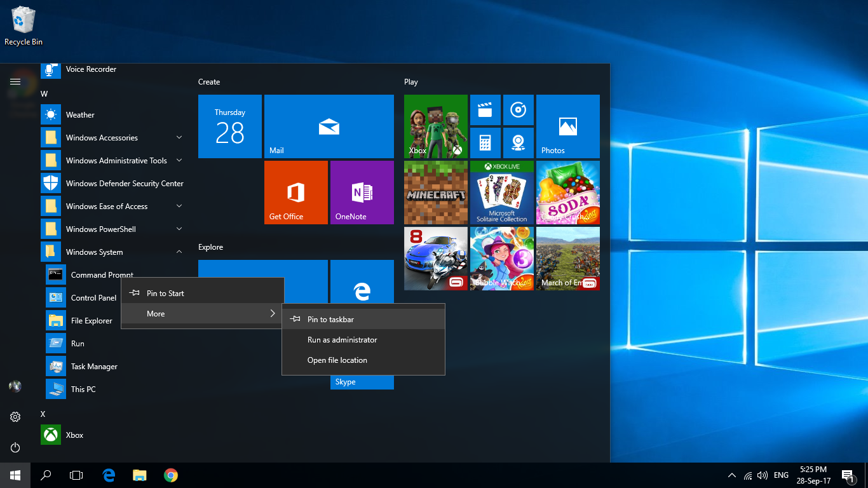Launch the Skype tile

(362, 382)
